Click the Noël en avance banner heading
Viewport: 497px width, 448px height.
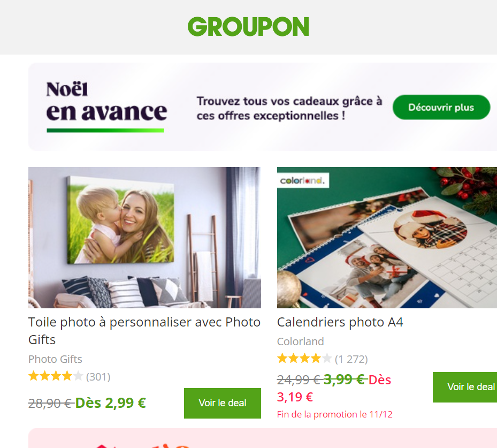point(106,102)
